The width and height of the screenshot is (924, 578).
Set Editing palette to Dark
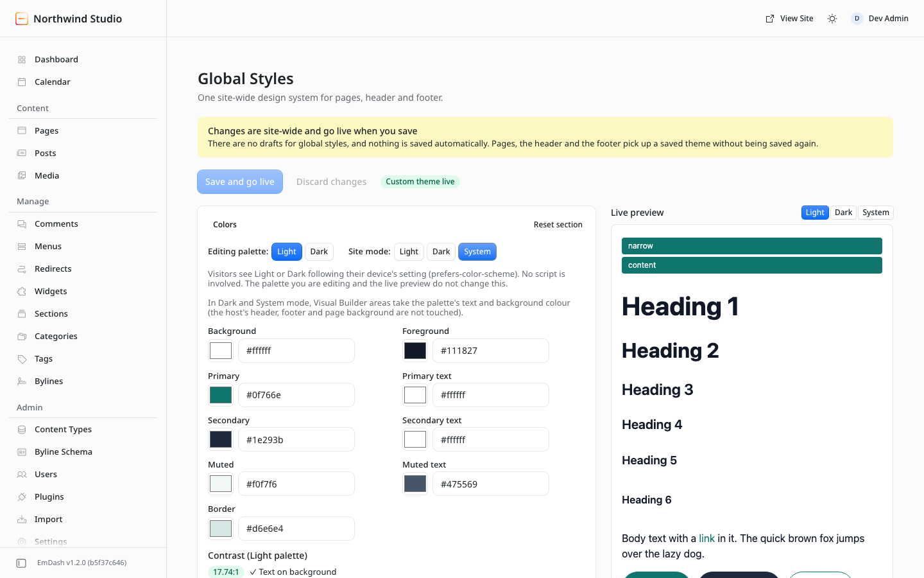[x=319, y=252]
